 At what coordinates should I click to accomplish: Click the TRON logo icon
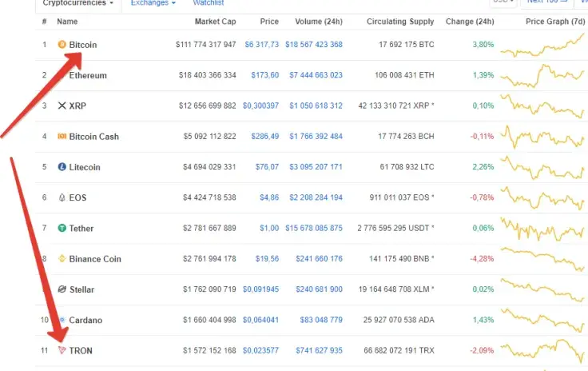[62, 350]
